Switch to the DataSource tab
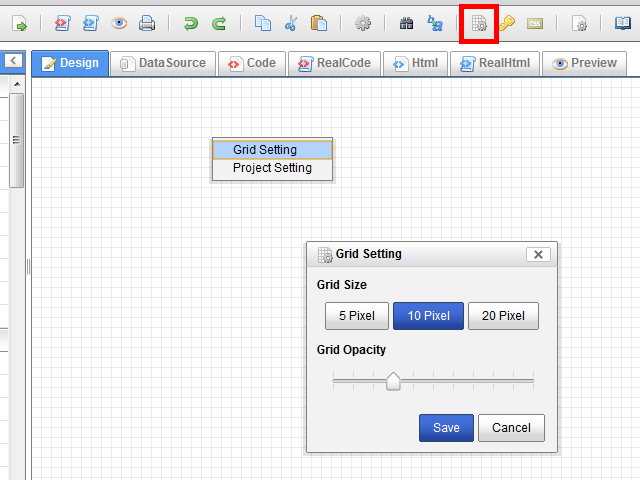The image size is (640, 480). [x=163, y=63]
